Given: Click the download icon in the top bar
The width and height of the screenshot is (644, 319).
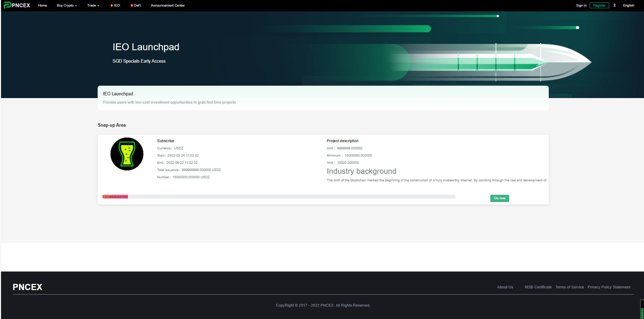Looking at the screenshot, I should click(x=614, y=5).
